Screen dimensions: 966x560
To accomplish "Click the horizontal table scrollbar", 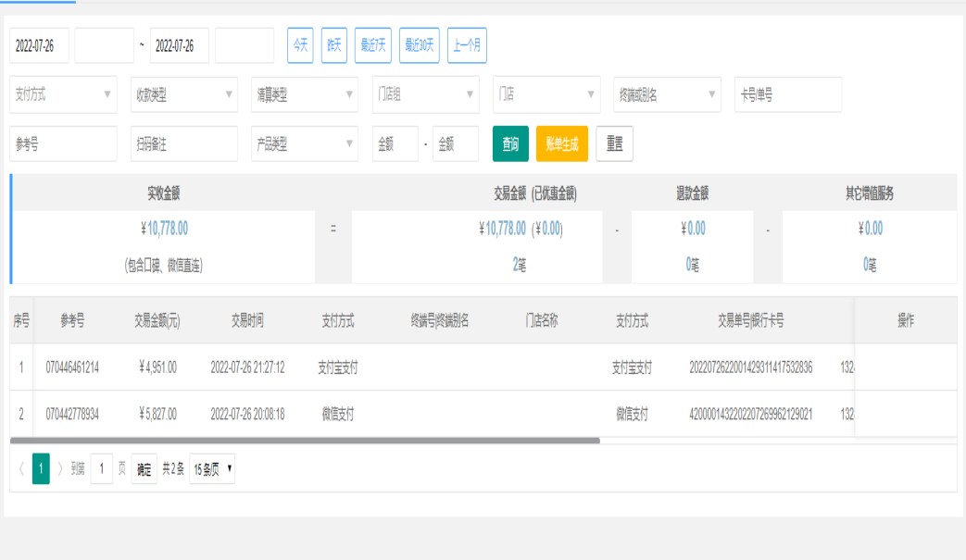I will (306, 441).
